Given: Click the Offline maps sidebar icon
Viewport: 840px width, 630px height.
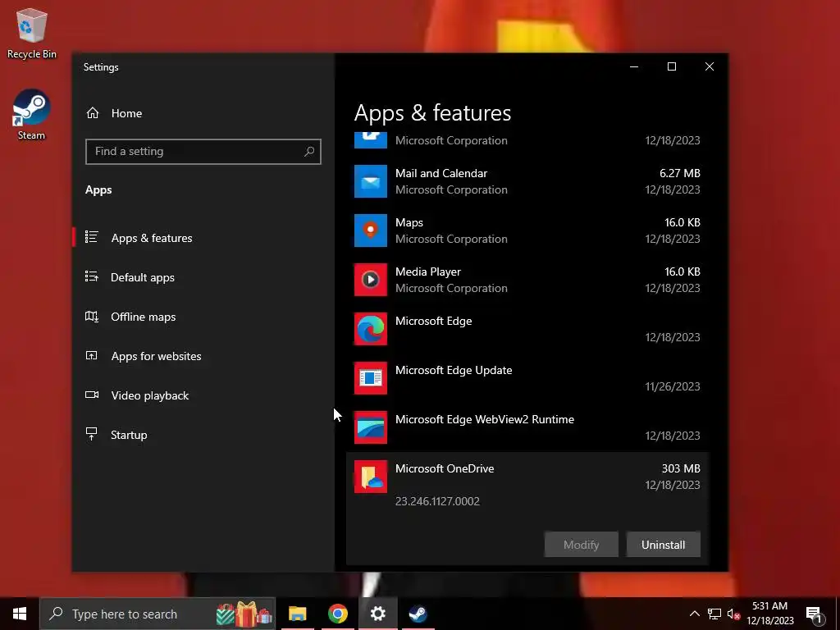Looking at the screenshot, I should coord(92,317).
